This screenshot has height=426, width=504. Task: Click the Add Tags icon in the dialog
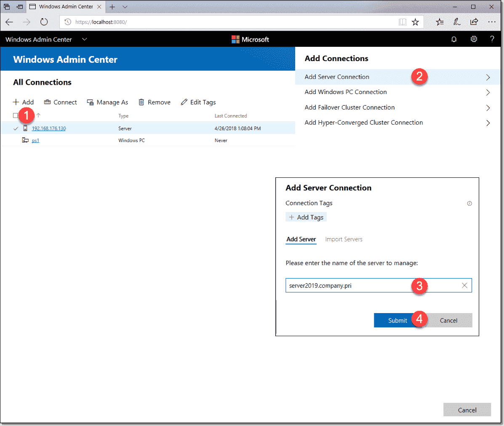[292, 217]
